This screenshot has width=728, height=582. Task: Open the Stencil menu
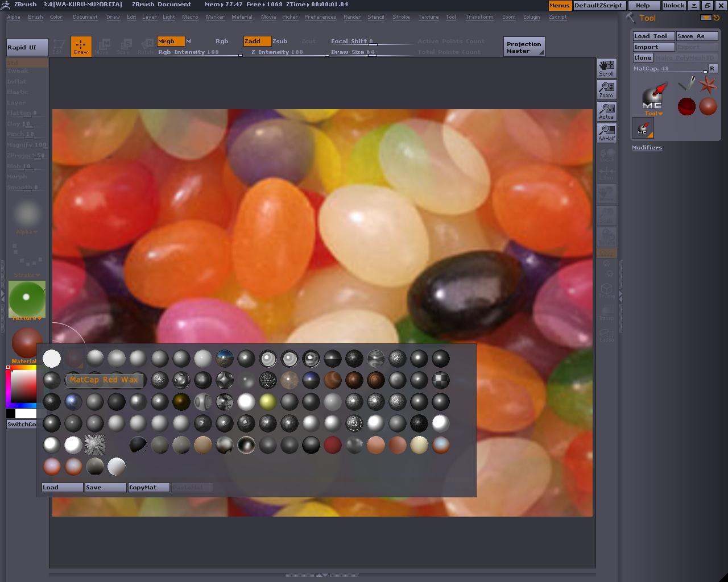376,17
